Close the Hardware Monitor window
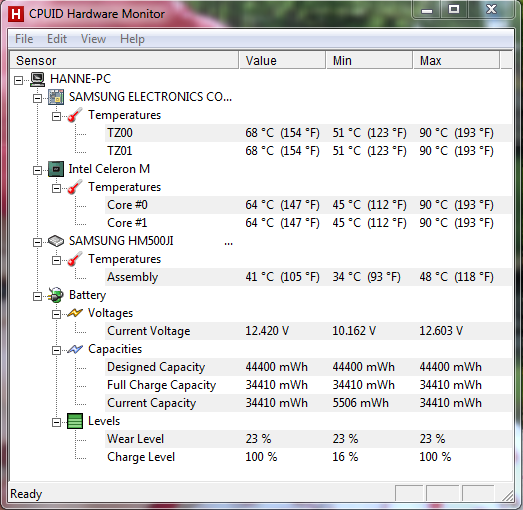The image size is (523, 510). (491, 10)
